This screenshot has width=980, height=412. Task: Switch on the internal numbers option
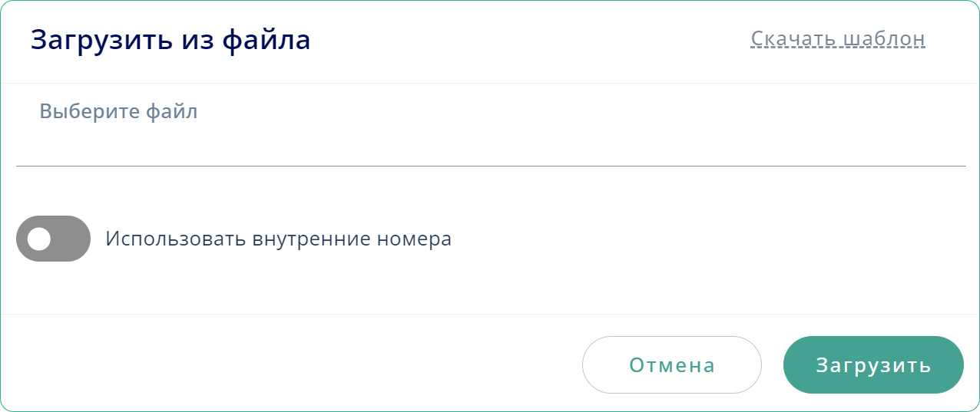coord(53,239)
